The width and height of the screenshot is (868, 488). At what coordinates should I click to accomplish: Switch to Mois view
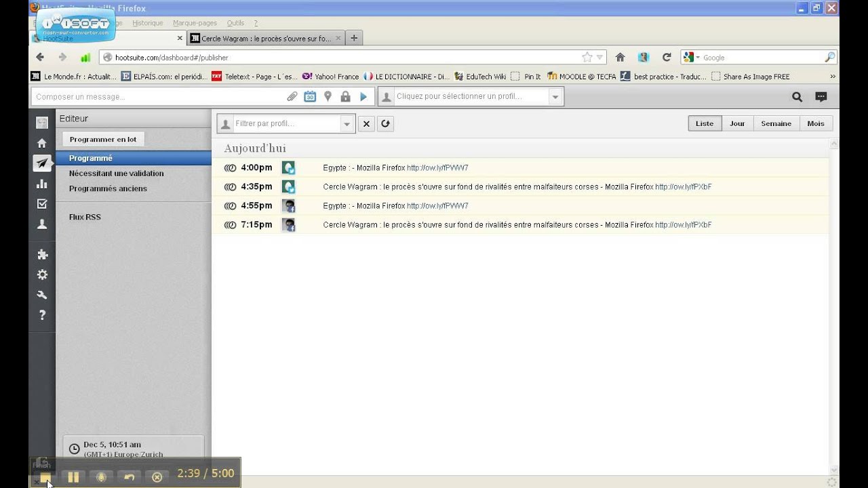coord(816,123)
